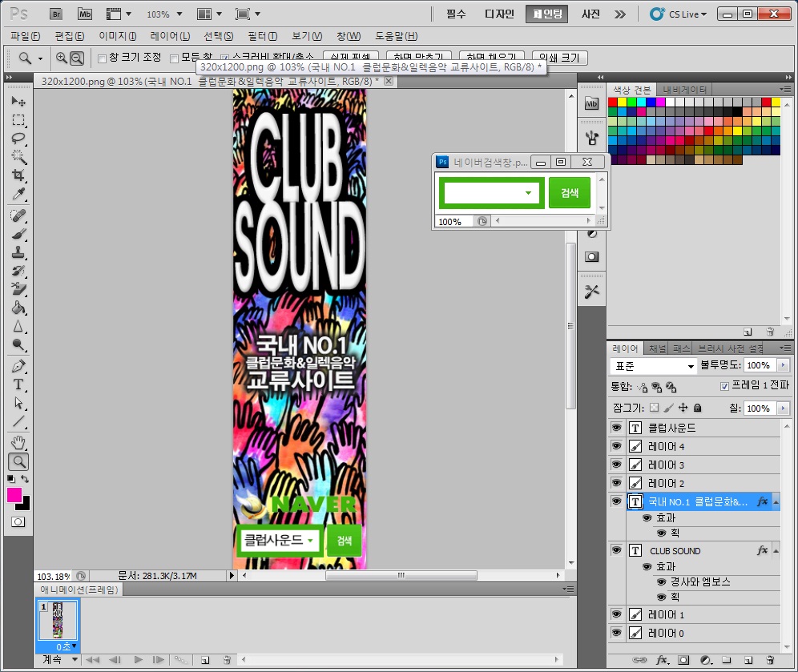Select the History Brush tool
The height and width of the screenshot is (672, 798).
click(x=18, y=271)
